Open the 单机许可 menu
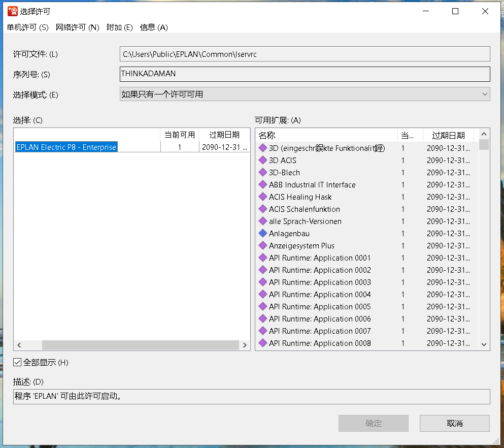This screenshot has height=448, width=504. pos(27,27)
